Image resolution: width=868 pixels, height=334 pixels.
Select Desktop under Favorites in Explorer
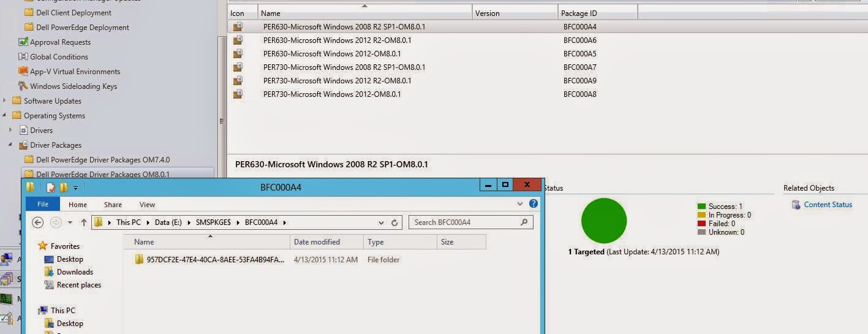click(x=70, y=259)
